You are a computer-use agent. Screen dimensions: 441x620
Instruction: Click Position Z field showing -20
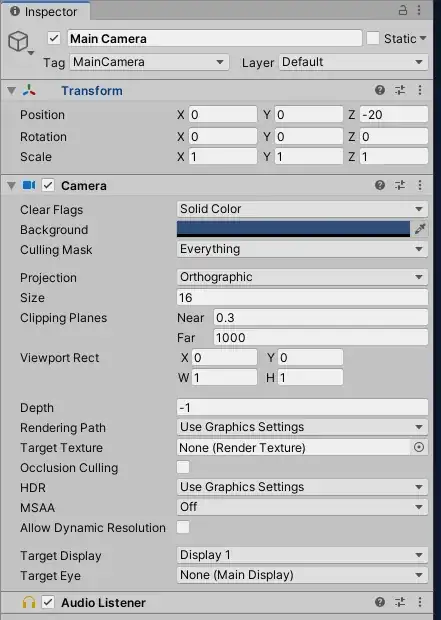[x=394, y=115]
